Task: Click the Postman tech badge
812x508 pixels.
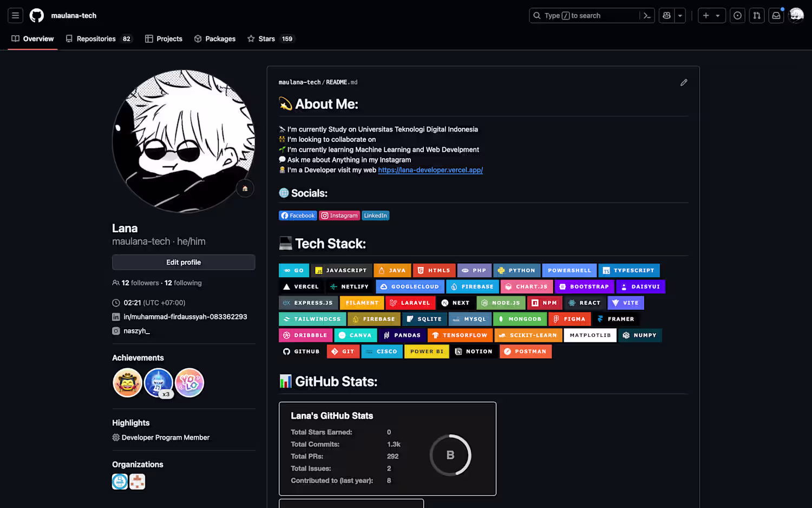Action: tap(526, 351)
